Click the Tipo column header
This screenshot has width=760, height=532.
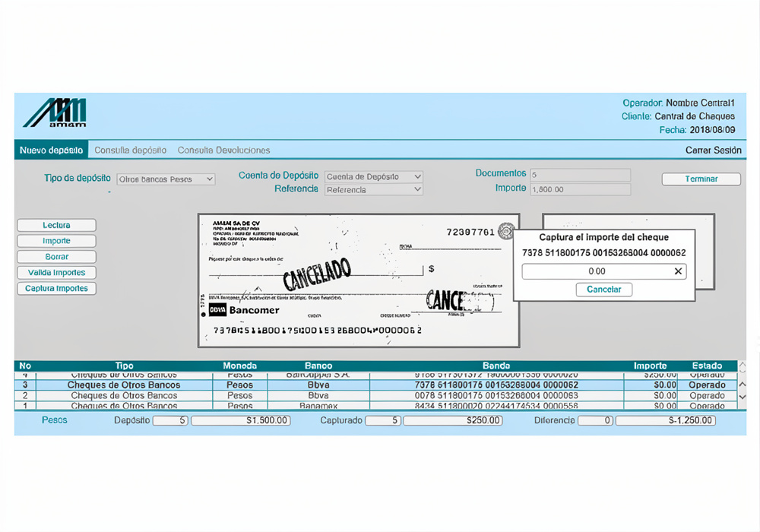[x=125, y=366]
